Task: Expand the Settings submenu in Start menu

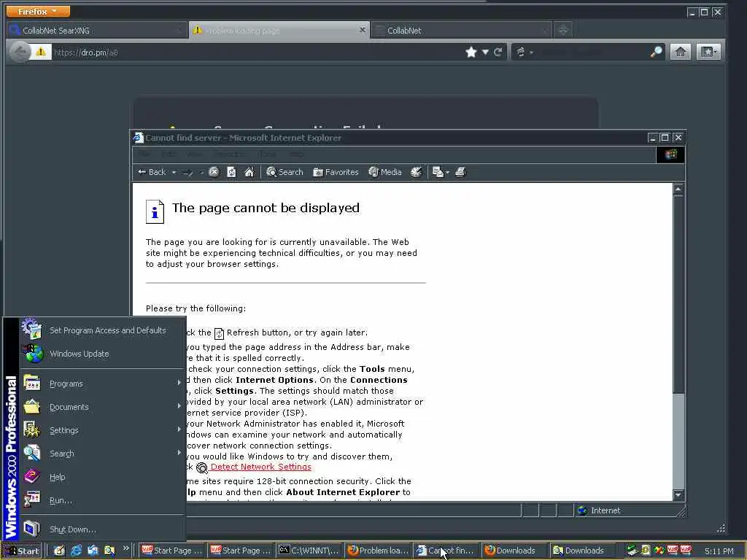Action: coord(102,430)
